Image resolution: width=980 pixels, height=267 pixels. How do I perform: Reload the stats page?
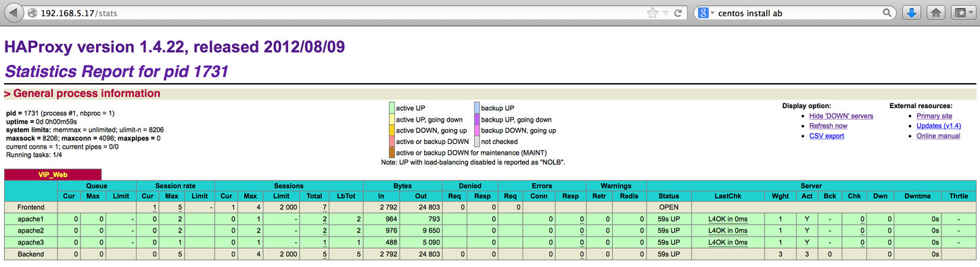678,13
